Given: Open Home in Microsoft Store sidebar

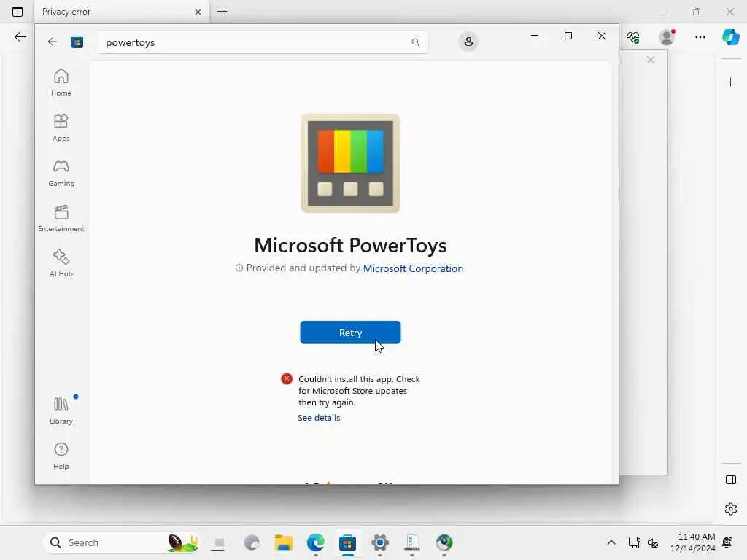Looking at the screenshot, I should point(61,82).
